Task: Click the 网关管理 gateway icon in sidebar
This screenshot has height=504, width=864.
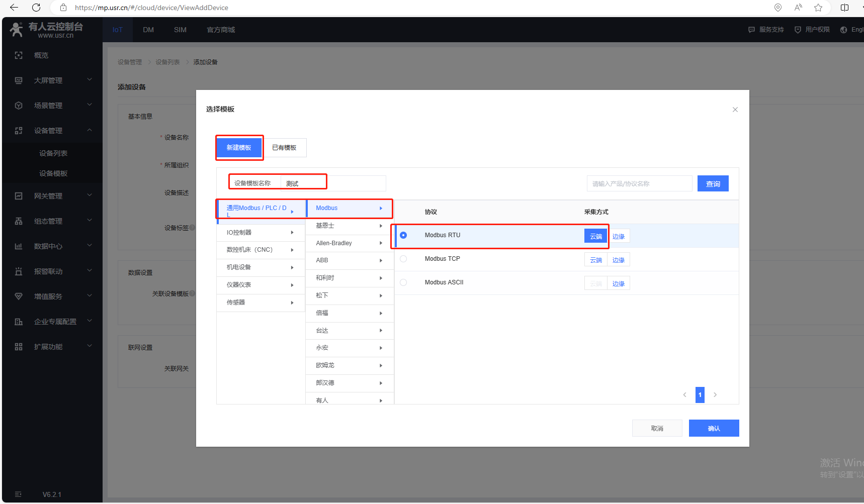Action: click(x=19, y=196)
